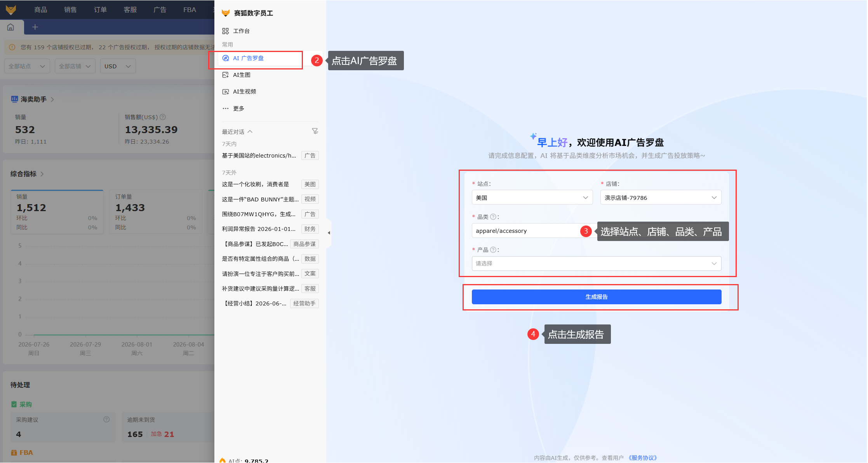Click the 加急 21 label
The width and height of the screenshot is (868, 463).
pos(162,434)
